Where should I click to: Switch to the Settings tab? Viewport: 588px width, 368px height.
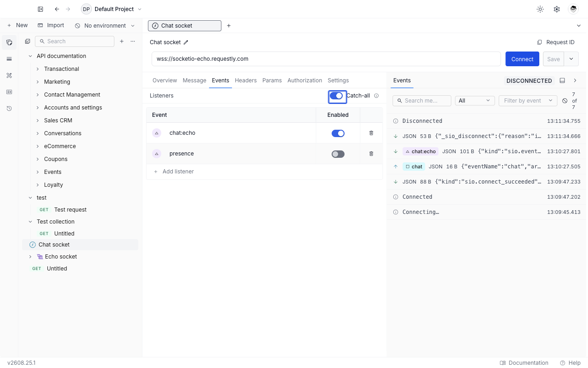pyautogui.click(x=338, y=80)
